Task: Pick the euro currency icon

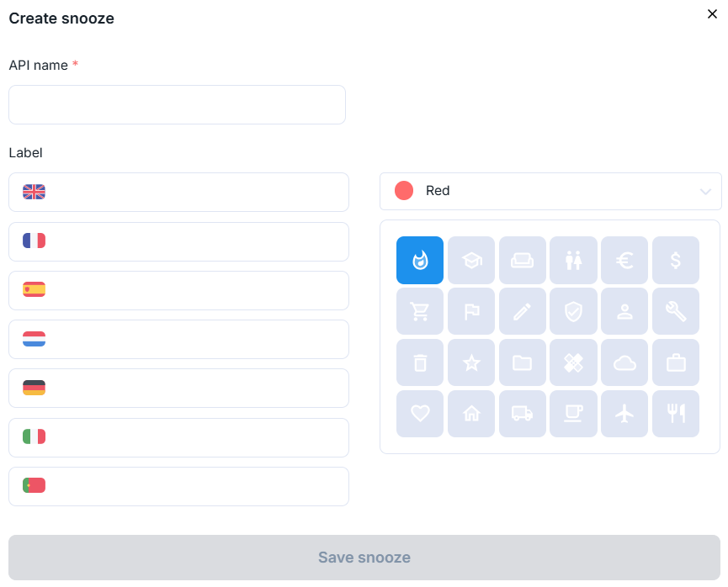Action: tap(624, 261)
